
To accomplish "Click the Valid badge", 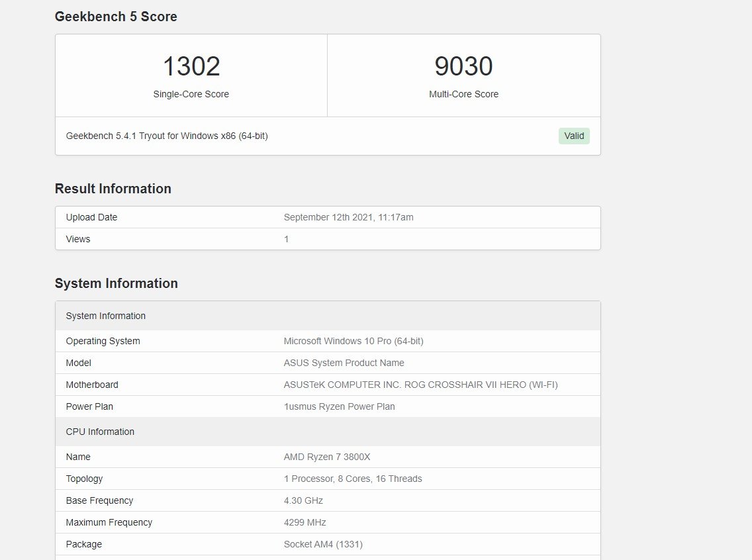I will [573, 136].
